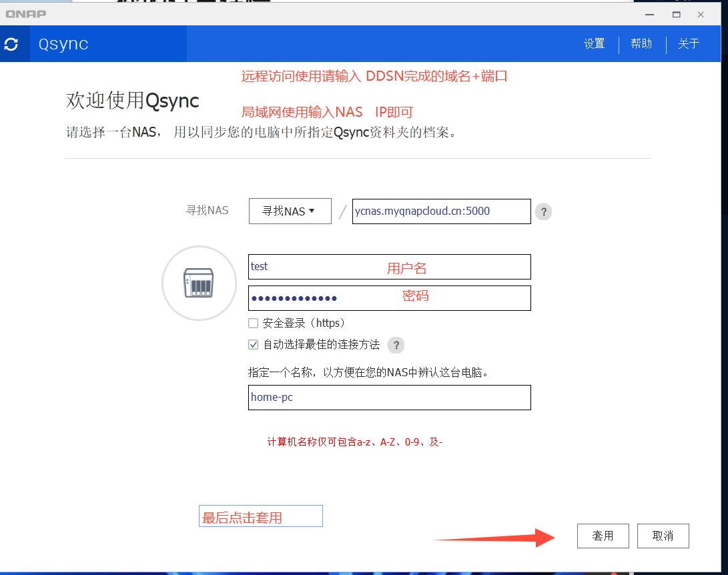Click the Qsync sync icon in the header
This screenshot has height=575, width=728.
pyautogui.click(x=13, y=43)
